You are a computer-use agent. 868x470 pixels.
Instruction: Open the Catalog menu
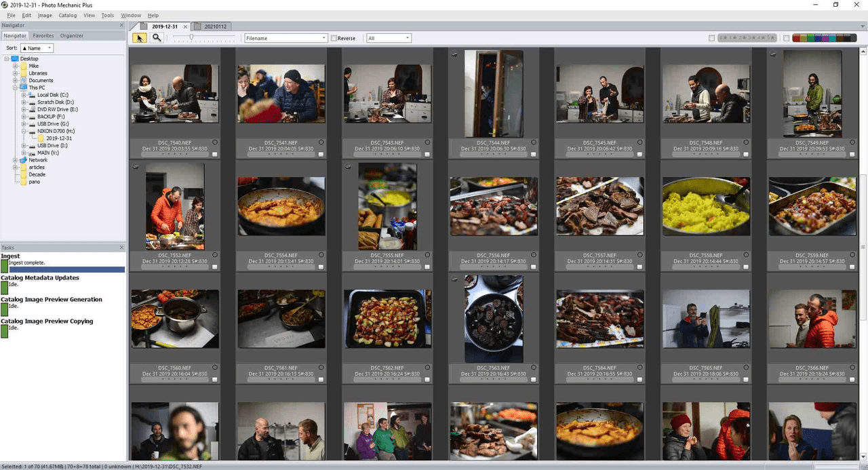click(x=68, y=15)
